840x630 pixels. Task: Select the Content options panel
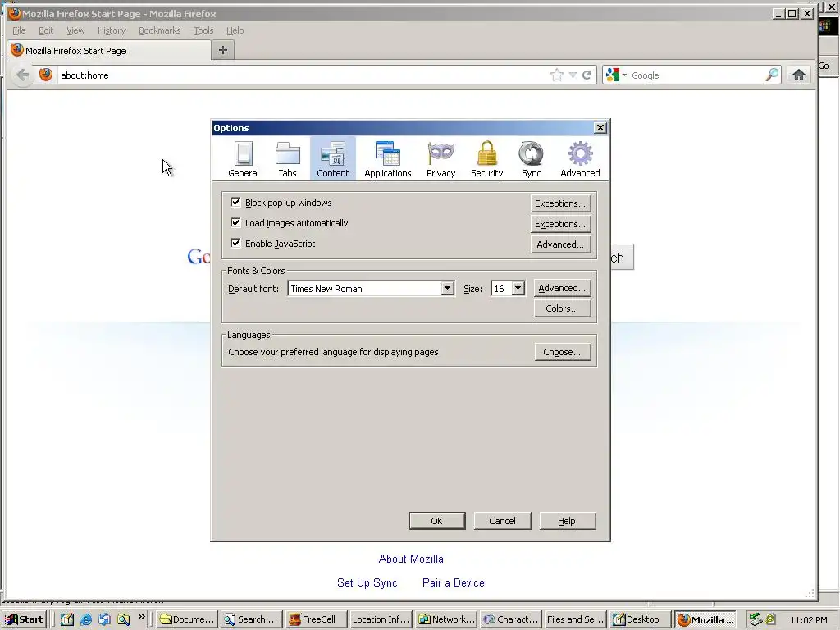tap(333, 158)
